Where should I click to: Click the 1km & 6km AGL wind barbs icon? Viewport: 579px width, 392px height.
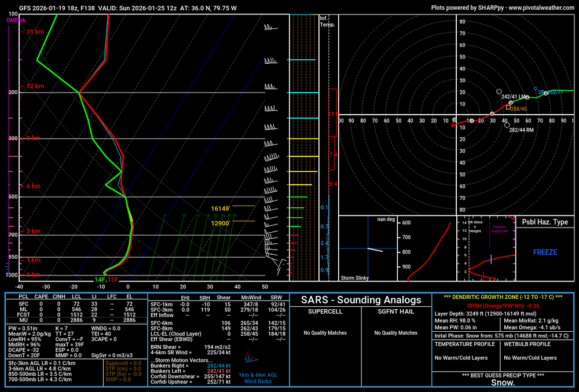pos(252,358)
